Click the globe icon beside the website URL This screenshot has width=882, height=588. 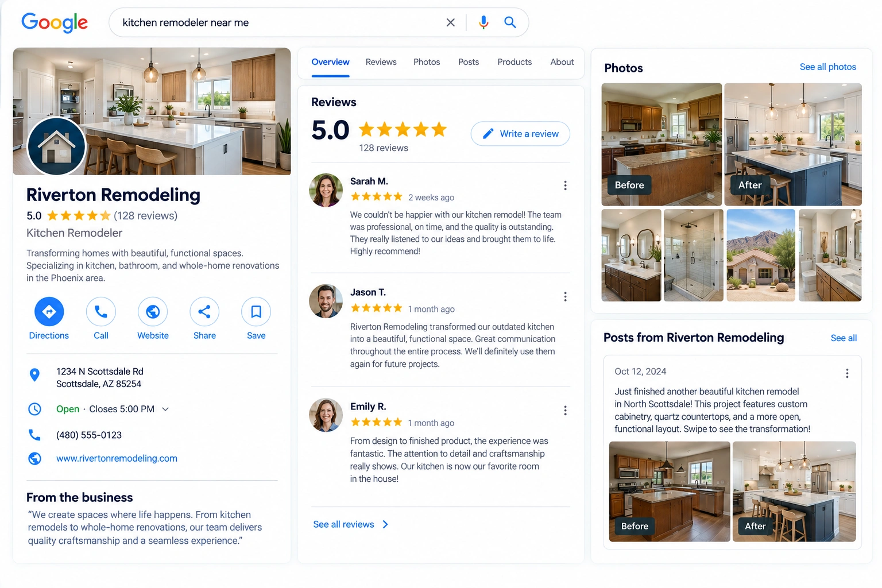coord(34,458)
